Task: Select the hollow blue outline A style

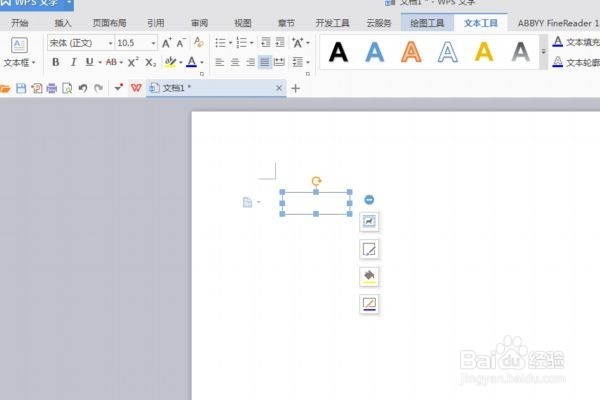Action: pyautogui.click(x=448, y=52)
